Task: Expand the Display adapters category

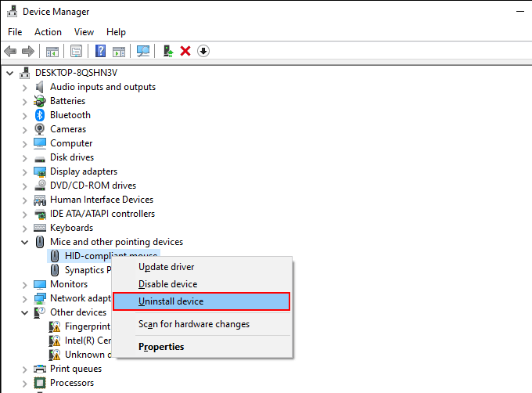Action: pos(24,172)
